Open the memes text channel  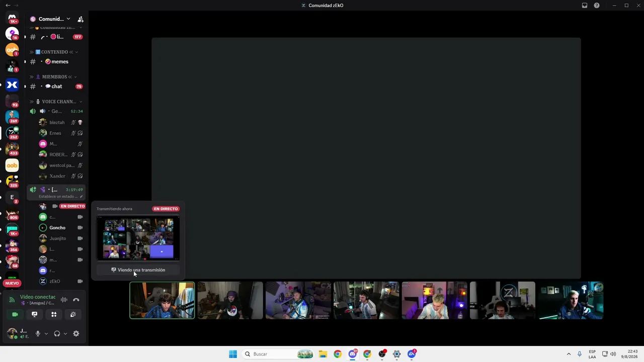56,62
